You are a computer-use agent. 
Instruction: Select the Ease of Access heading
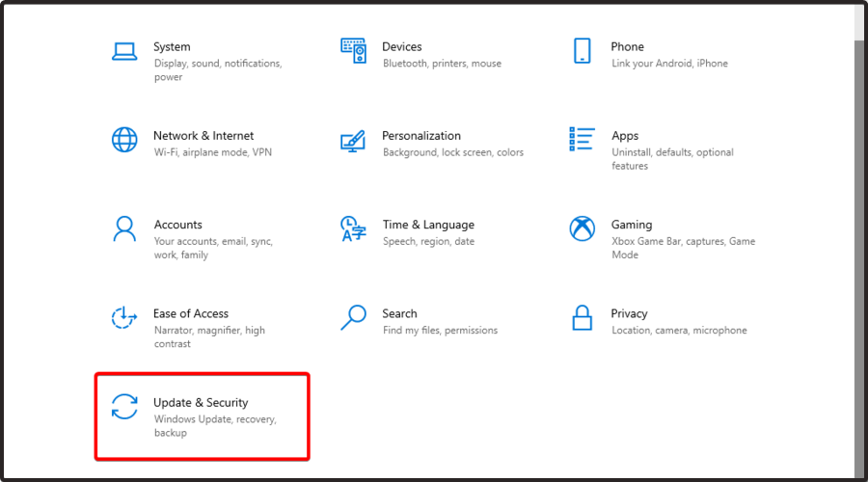tap(190, 313)
